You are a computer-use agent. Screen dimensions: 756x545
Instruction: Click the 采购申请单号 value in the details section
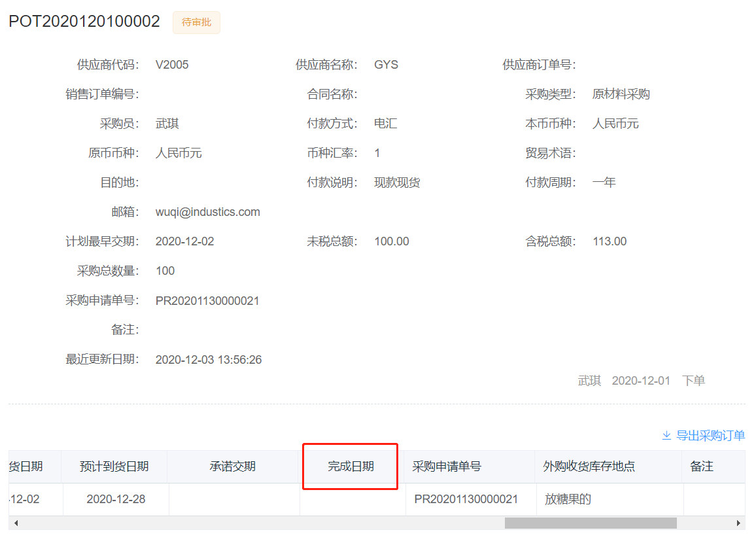(x=207, y=301)
